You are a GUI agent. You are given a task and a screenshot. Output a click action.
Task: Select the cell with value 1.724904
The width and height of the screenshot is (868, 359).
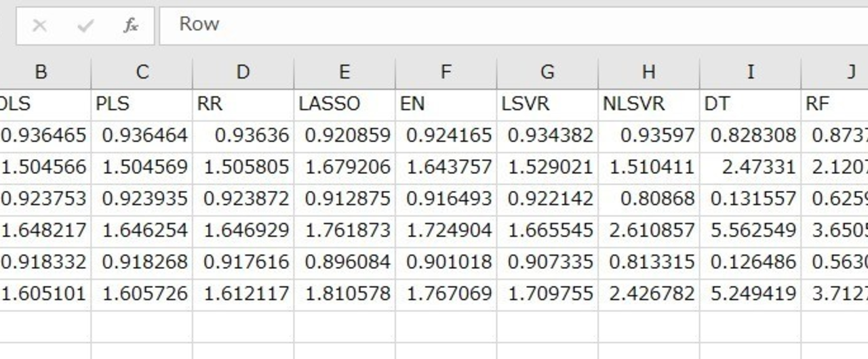pos(446,231)
